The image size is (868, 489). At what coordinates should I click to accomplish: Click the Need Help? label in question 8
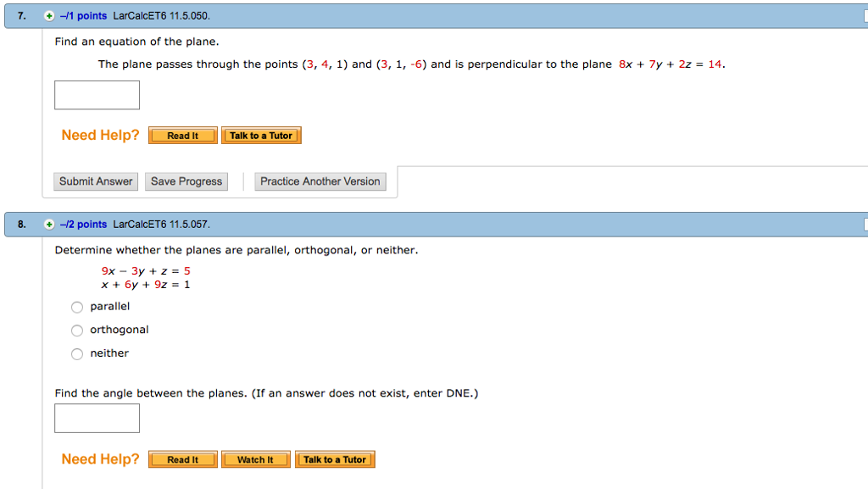click(99, 458)
